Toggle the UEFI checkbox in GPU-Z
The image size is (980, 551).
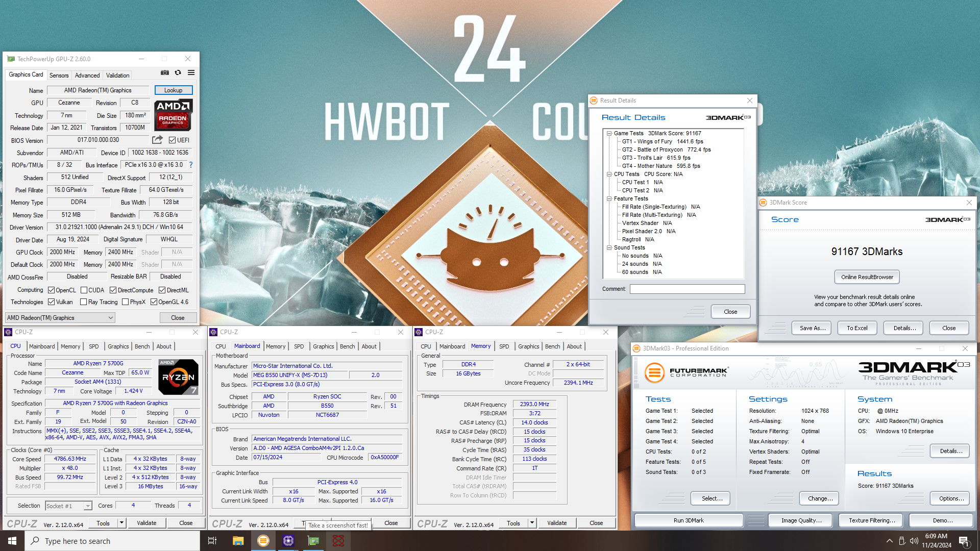[x=173, y=140]
